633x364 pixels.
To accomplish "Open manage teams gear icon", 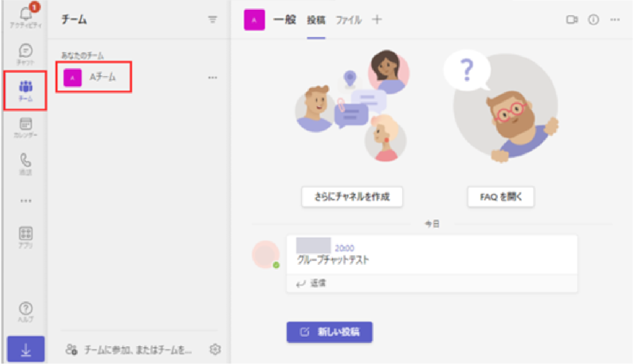I will tap(215, 349).
